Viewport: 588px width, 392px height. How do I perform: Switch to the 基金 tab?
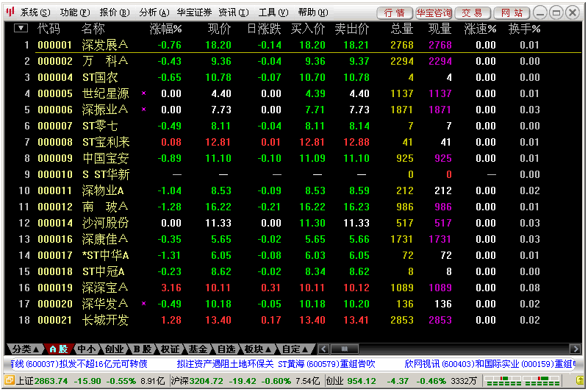(198, 349)
